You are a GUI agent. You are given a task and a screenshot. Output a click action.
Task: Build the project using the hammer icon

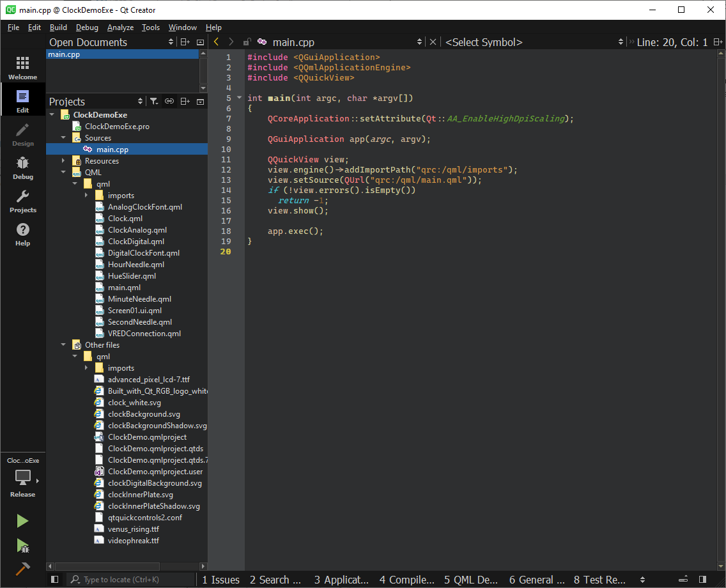(22, 569)
